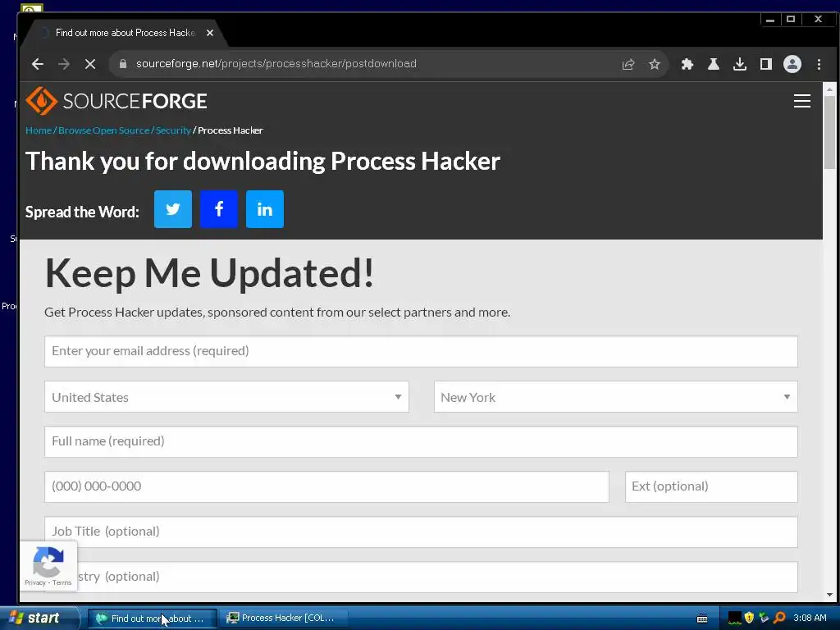This screenshot has width=840, height=630.
Task: Click the 3:08 AM taskbar clock
Action: [x=810, y=618]
